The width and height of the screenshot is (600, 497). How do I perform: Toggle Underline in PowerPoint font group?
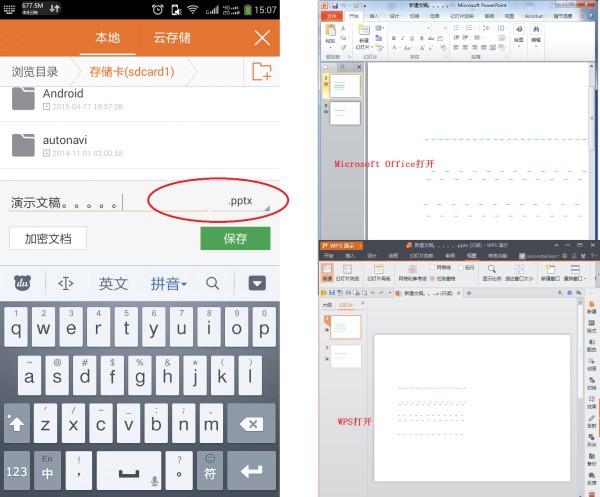click(x=412, y=38)
